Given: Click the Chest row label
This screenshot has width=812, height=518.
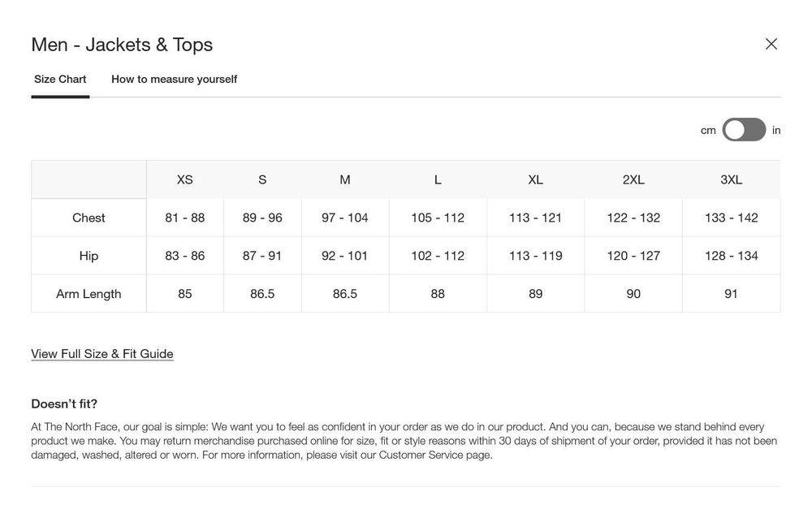Looking at the screenshot, I should (x=89, y=218).
